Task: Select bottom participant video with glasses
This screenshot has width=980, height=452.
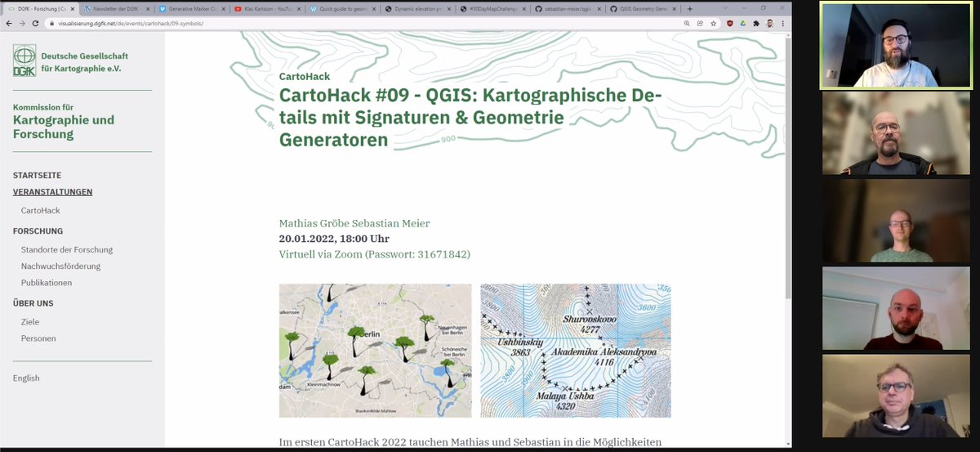Action: [x=896, y=396]
